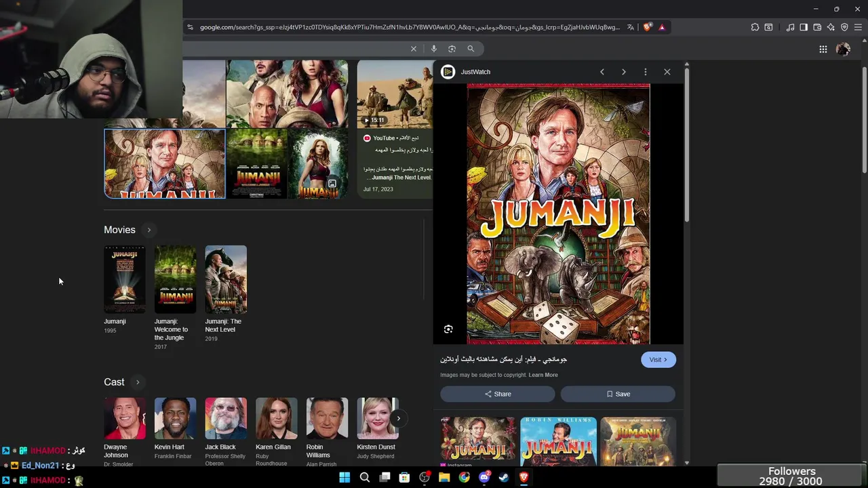
Task: Open Steam from taskbar
Action: click(504, 477)
